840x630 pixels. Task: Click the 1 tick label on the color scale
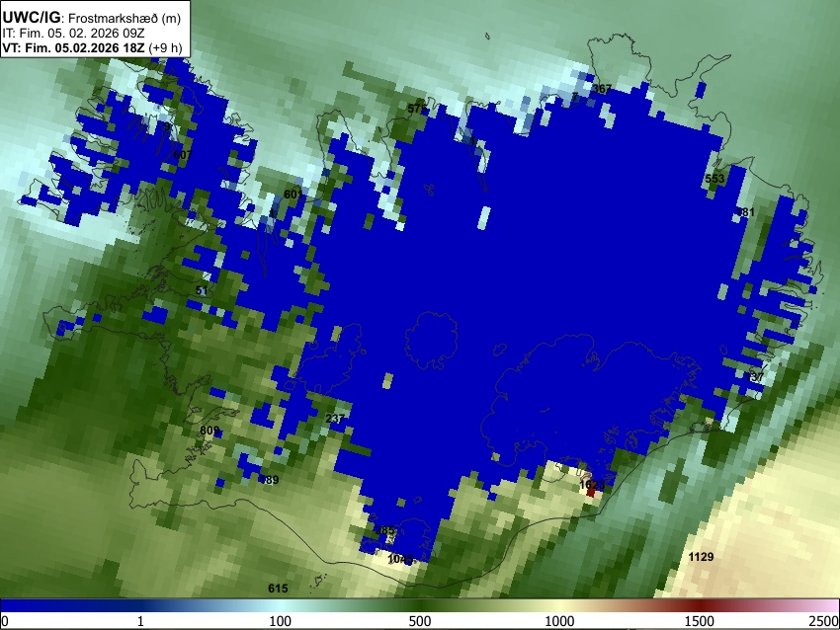click(140, 621)
